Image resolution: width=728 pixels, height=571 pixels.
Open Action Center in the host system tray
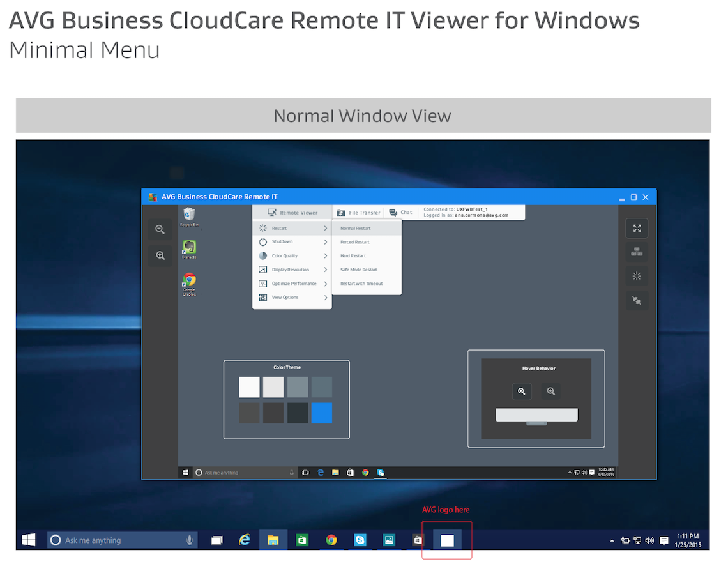tap(664, 540)
